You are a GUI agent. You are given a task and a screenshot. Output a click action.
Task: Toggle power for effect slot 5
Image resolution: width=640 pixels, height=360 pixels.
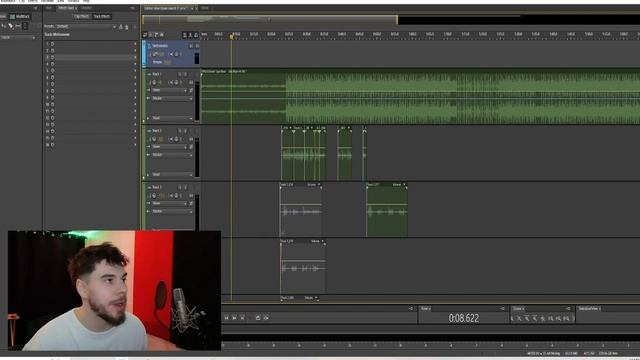coord(53,71)
